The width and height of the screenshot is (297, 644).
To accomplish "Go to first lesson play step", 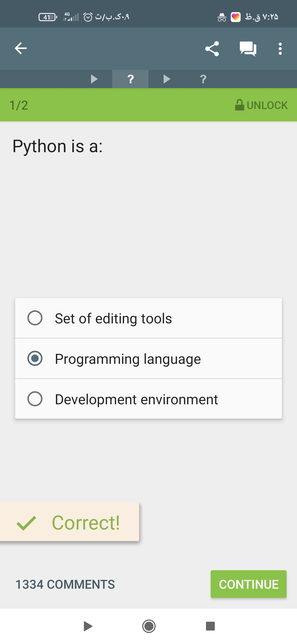I will point(94,79).
